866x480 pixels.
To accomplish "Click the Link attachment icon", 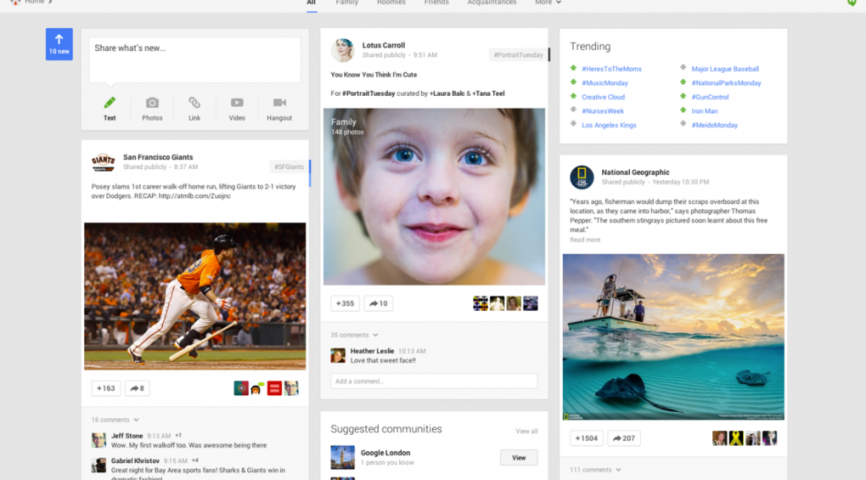I will [194, 103].
